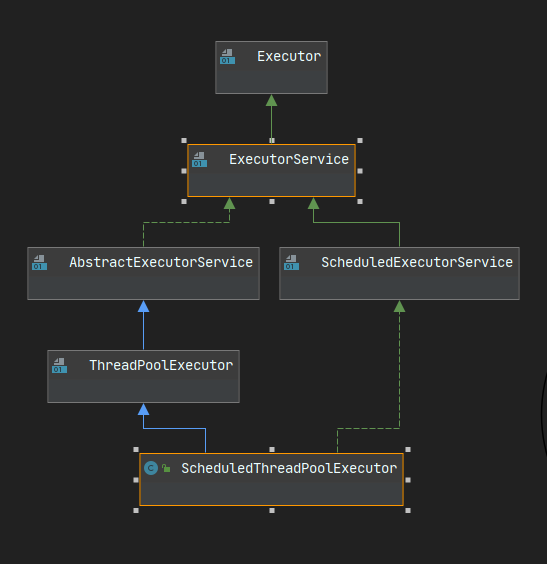
Task: Select the Executor label text
Action: [x=289, y=56]
